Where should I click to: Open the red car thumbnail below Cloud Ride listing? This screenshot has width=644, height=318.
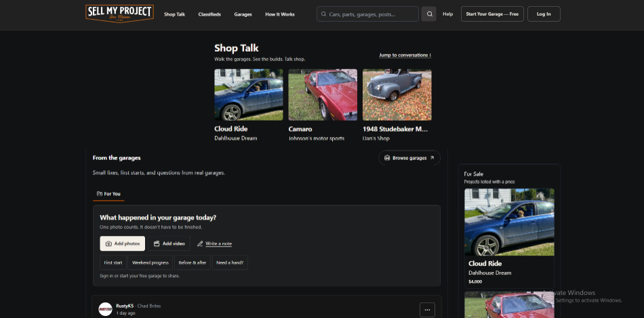click(x=509, y=305)
